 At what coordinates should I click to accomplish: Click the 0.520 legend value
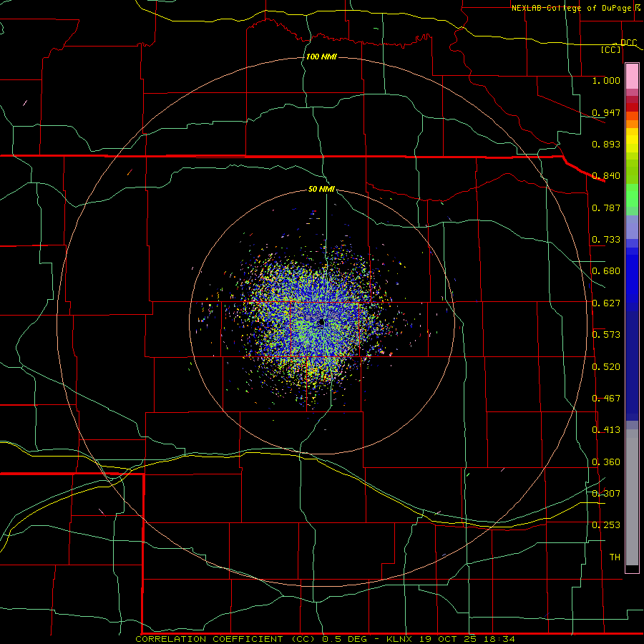(x=606, y=367)
